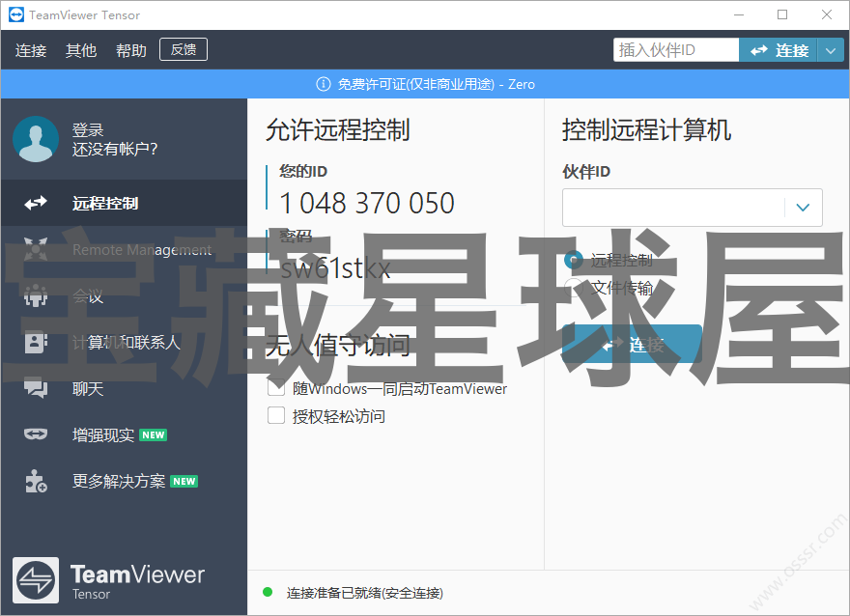This screenshot has height=616, width=850.
Task: Expand the dropdown arrow next to top 连接 button
Action: click(x=831, y=50)
